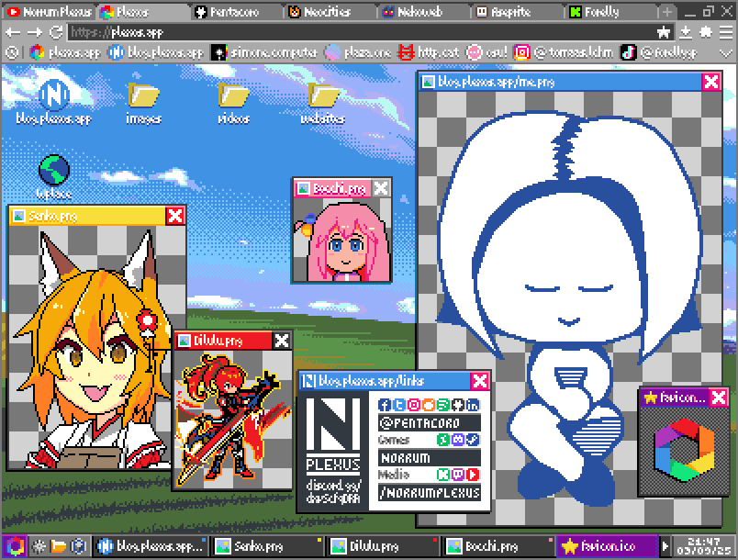This screenshot has height=560, width=738.
Task: Open the green Spotify icon in links window
Action: tap(443, 405)
